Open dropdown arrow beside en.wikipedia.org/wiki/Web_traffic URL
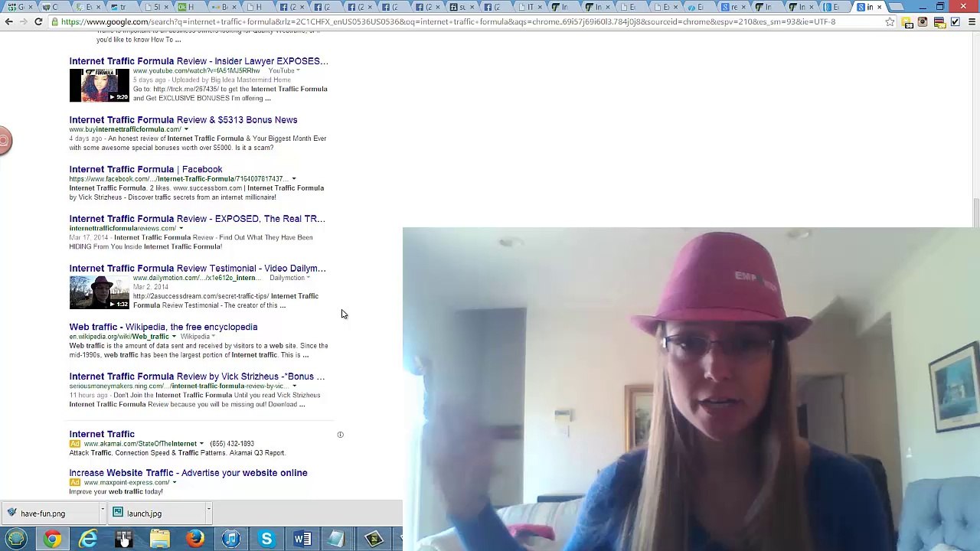The image size is (980, 551). point(174,337)
